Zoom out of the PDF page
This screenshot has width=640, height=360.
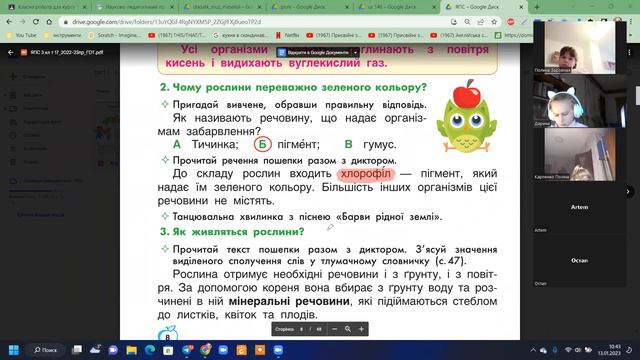tap(334, 329)
